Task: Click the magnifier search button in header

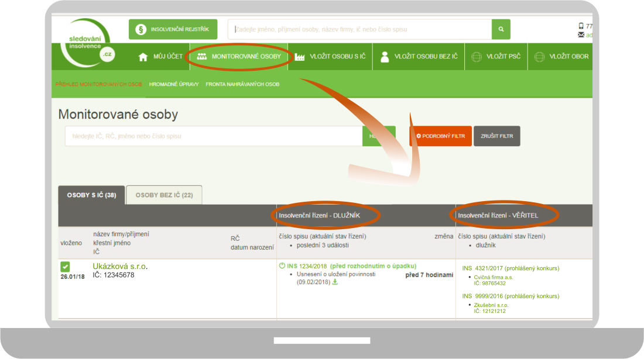Action: coord(501,29)
